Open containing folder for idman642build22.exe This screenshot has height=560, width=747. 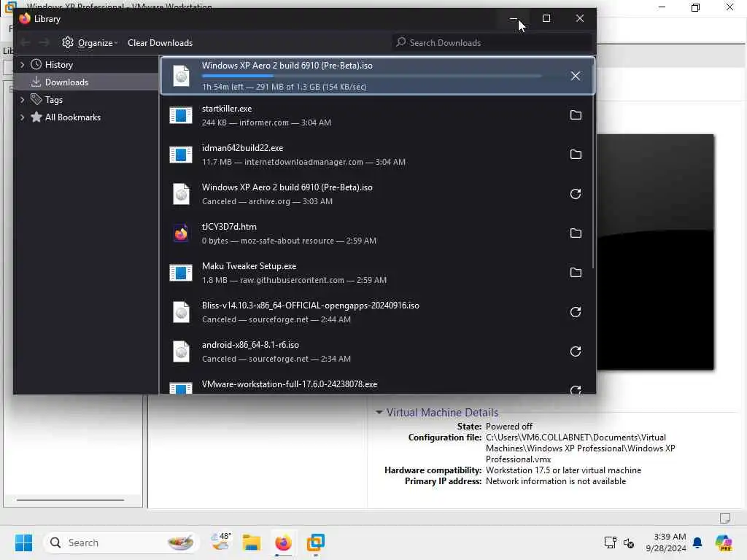(576, 155)
